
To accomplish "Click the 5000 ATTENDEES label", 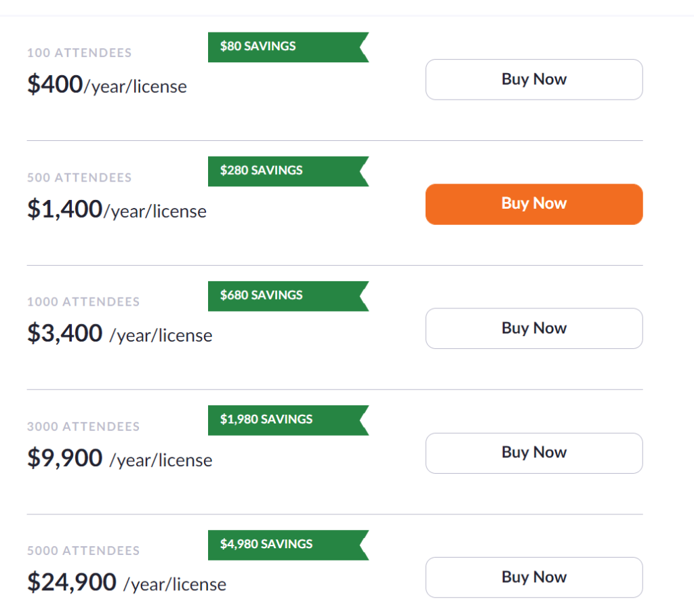I will pyautogui.click(x=83, y=551).
